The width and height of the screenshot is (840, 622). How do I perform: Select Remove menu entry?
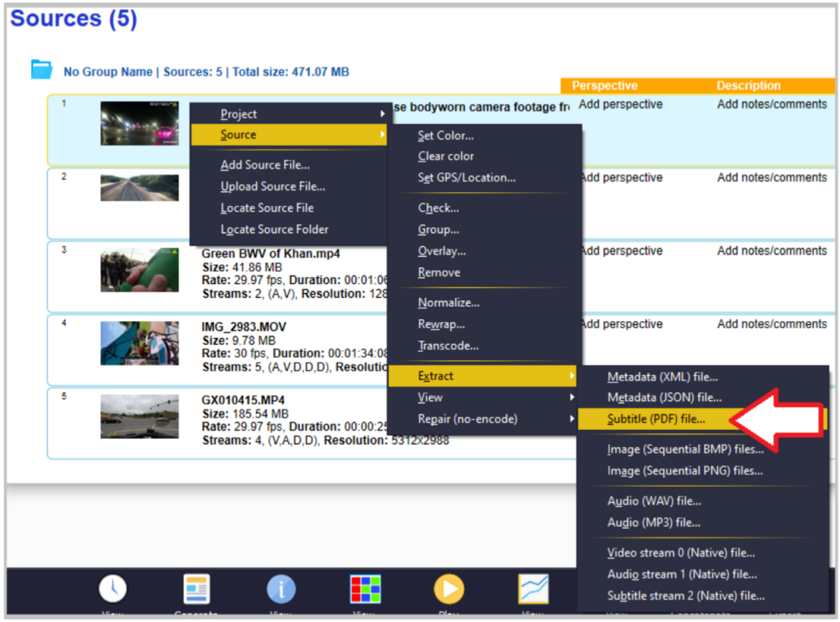tap(484, 272)
